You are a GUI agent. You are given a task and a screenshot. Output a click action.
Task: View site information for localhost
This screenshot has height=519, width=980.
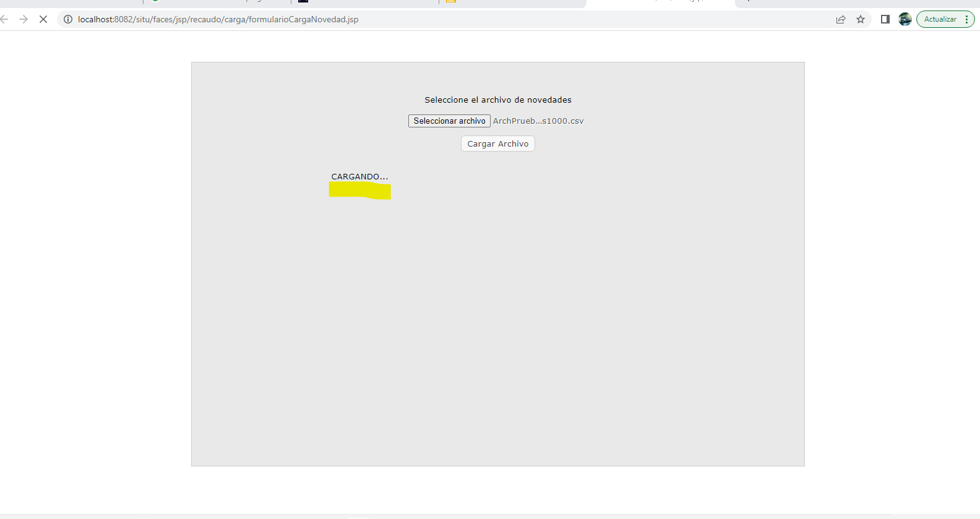point(68,19)
